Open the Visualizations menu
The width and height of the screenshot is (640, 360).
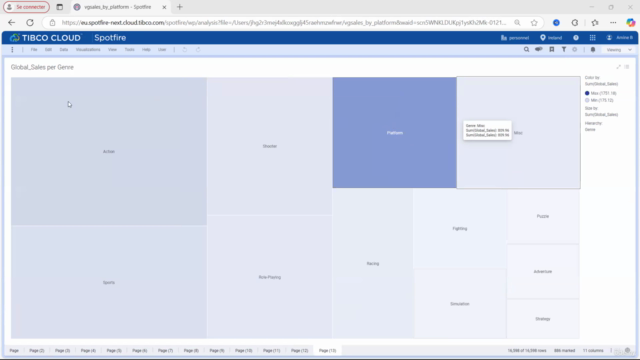[x=88, y=49]
